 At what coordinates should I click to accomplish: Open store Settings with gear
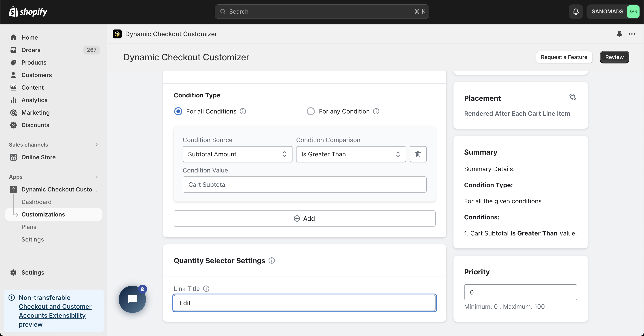point(53,272)
